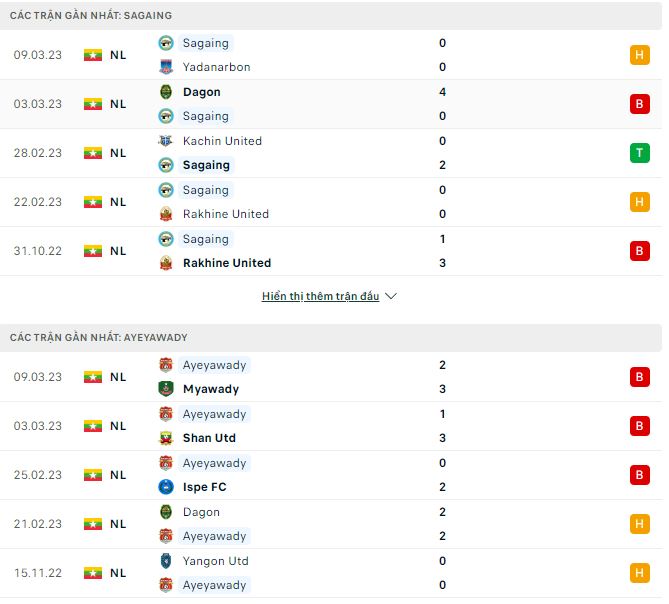The image size is (669, 604).
Task: Click Dagon crest in 03.03.23 Sagaing match
Action: [166, 92]
